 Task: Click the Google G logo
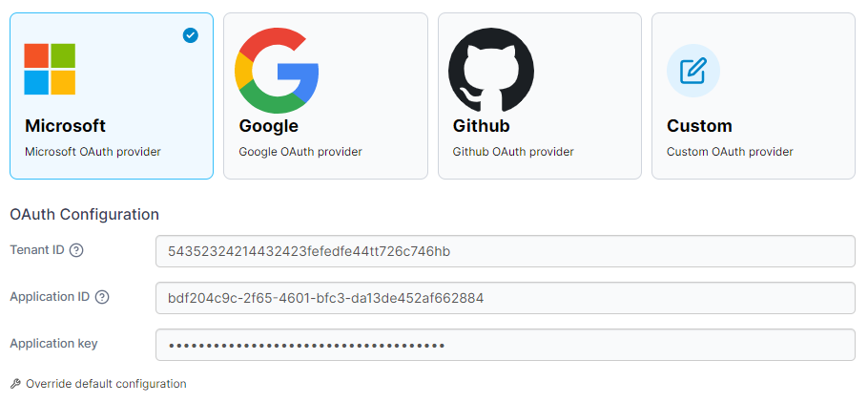[x=277, y=70]
